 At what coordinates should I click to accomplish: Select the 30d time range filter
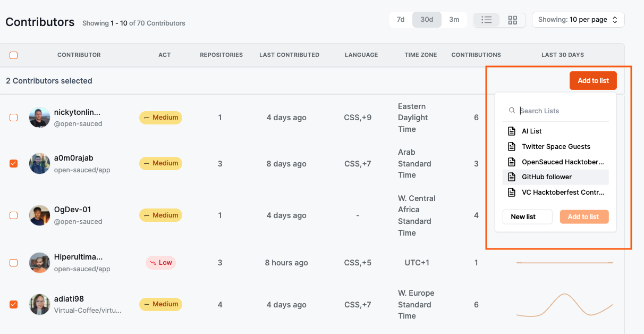[x=427, y=19]
